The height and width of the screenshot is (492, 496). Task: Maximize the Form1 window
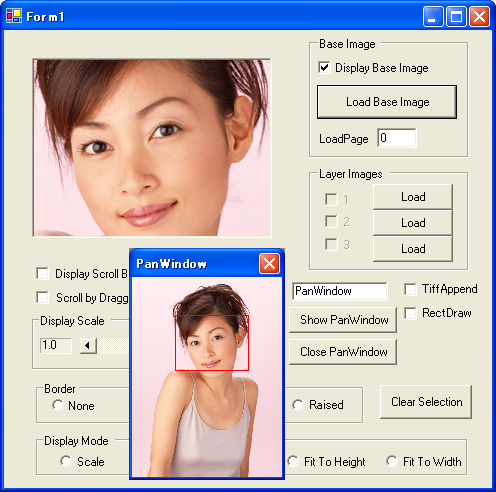click(456, 16)
